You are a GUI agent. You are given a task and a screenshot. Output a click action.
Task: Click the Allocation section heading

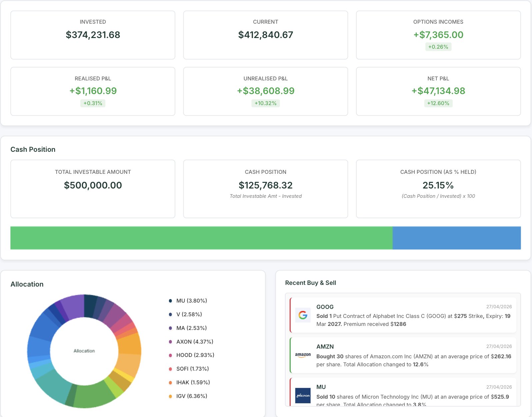(27, 284)
